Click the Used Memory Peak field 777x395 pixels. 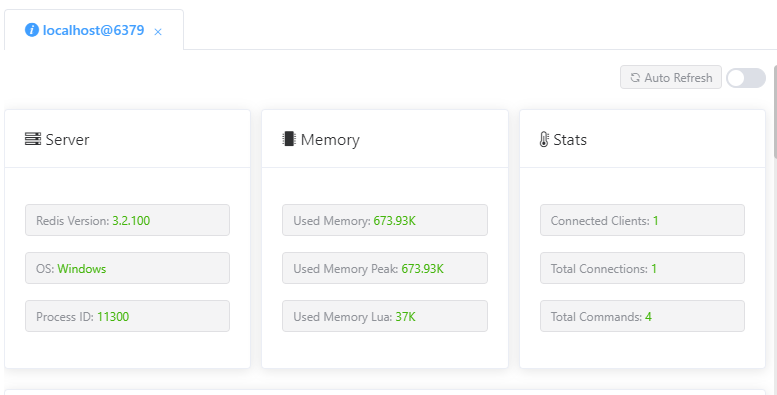[385, 268]
